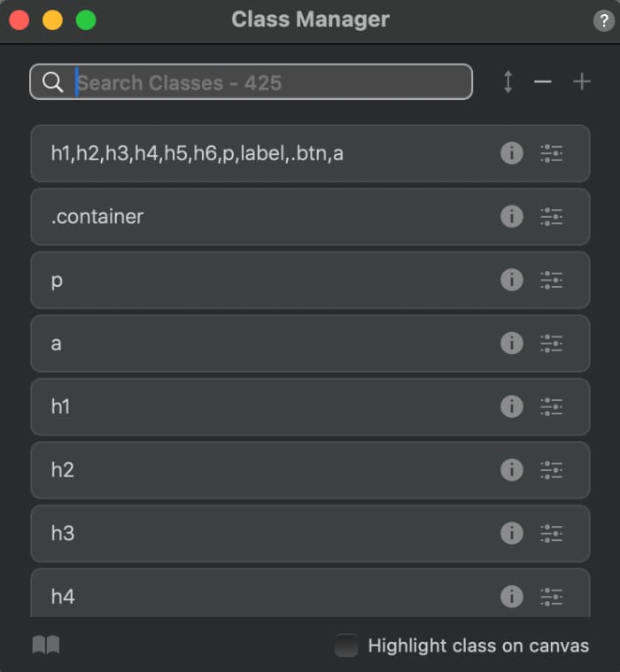Enable Highlight class on canvas checkbox
Viewport: 620px width, 672px height.
pyautogui.click(x=346, y=645)
